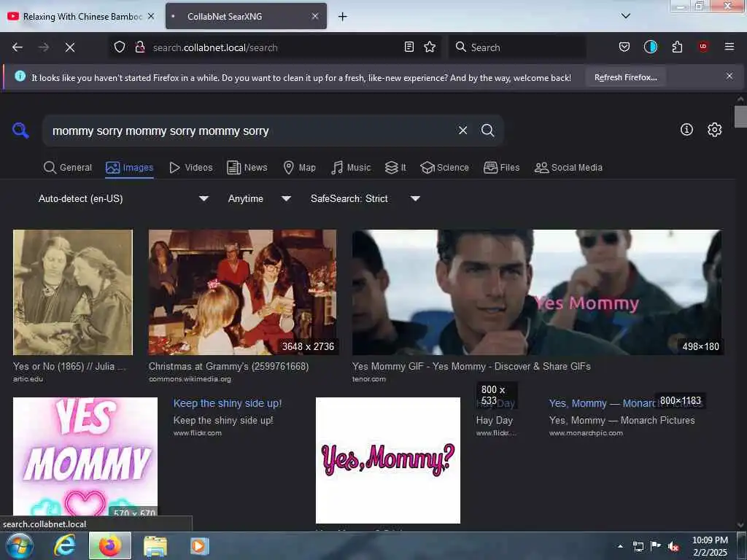Image resolution: width=747 pixels, height=560 pixels.
Task: Switch to the Music category
Action: (351, 168)
